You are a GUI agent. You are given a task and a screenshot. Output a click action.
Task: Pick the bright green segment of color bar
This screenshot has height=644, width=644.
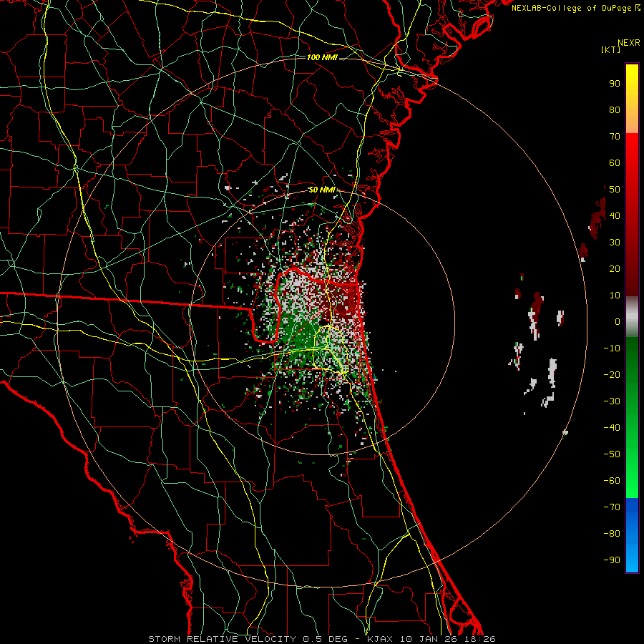tap(632, 460)
